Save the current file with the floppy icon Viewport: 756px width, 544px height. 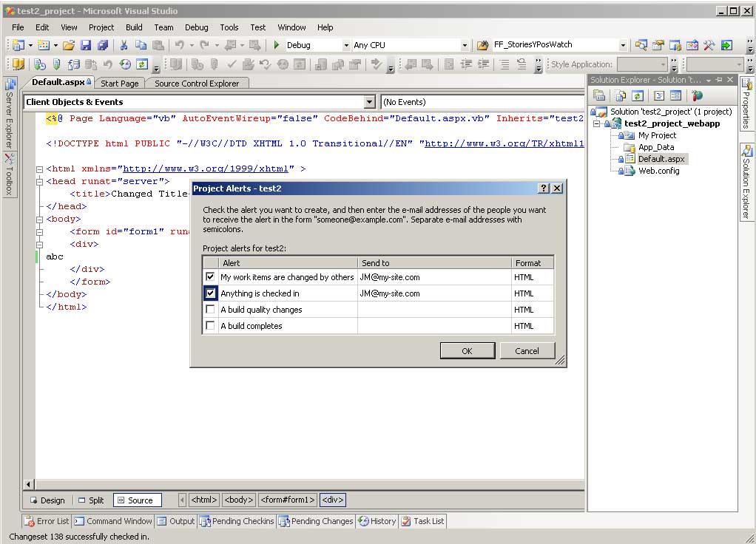tap(86, 45)
